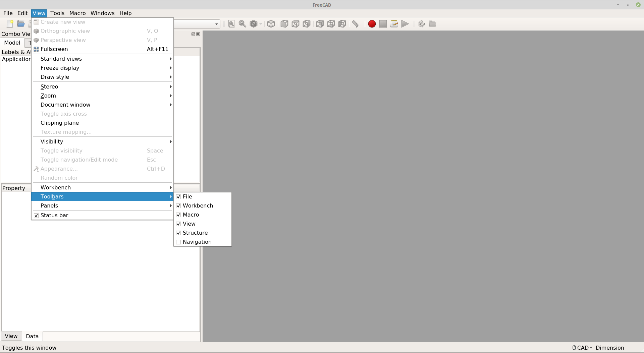Toggle the Workbench toolbar checkbox
The image size is (644, 353).
click(178, 206)
